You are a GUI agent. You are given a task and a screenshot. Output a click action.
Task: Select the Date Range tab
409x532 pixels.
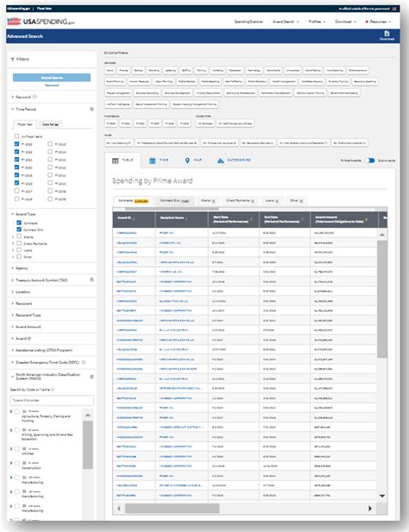pos(51,124)
